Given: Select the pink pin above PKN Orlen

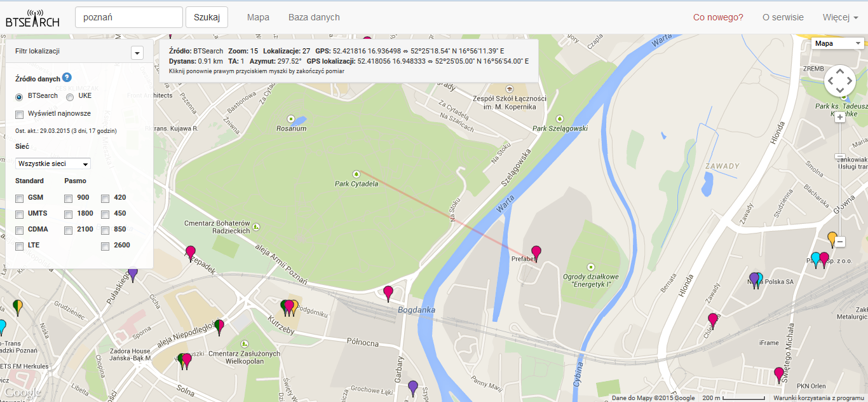Looking at the screenshot, I should click(779, 375).
